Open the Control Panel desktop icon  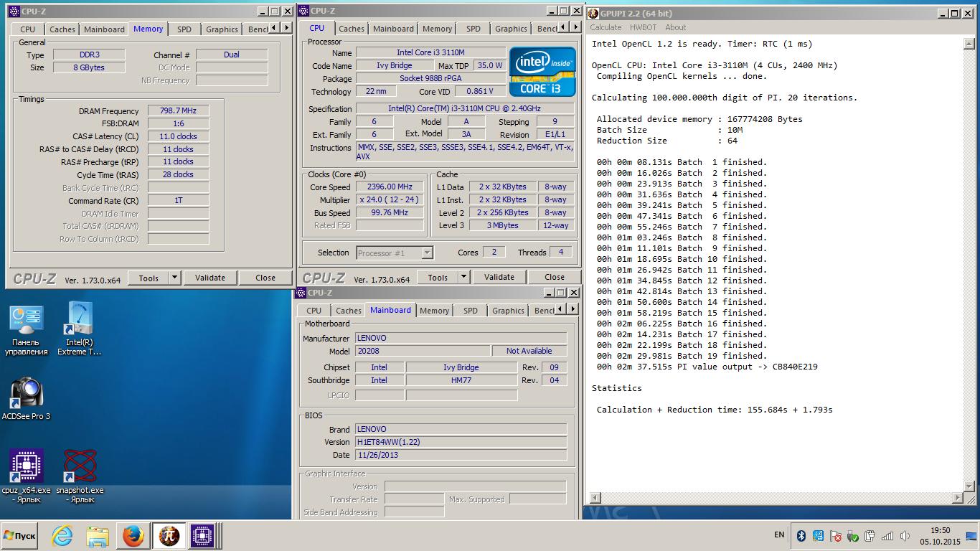[x=27, y=330]
